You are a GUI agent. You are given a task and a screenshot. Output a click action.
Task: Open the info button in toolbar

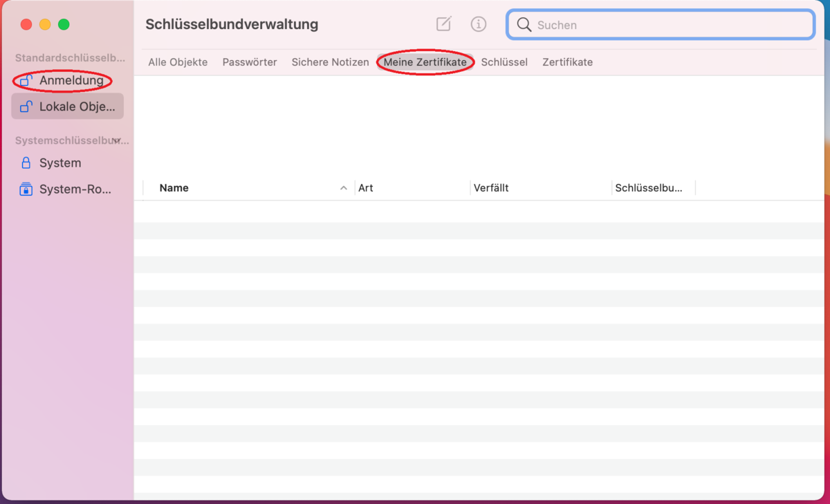[479, 24]
